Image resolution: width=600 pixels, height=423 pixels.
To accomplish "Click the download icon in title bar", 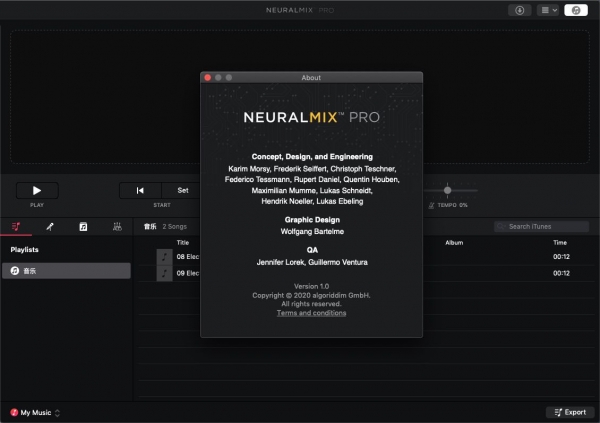I will [520, 10].
